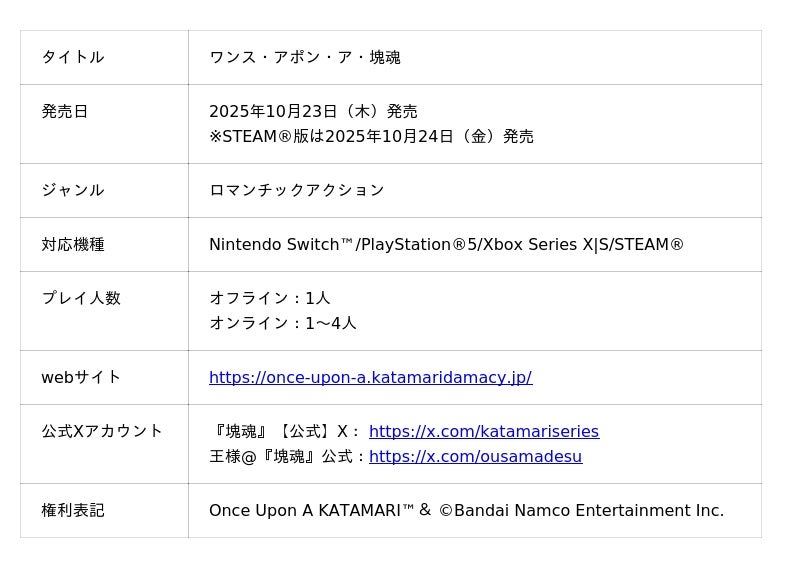Screen dimensions: 800x568
Task: Click the ロマンチックアクション genre text
Action: coord(296,190)
